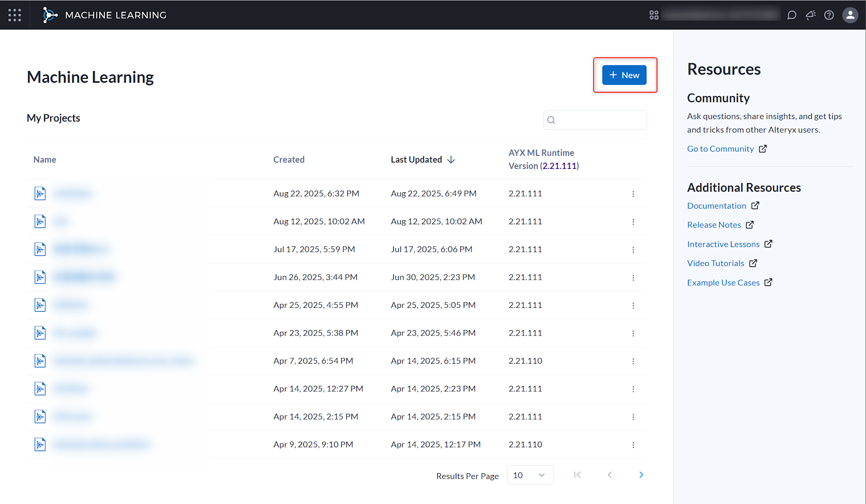The width and height of the screenshot is (866, 504).
Task: Click the blue New button
Action: pyautogui.click(x=624, y=75)
